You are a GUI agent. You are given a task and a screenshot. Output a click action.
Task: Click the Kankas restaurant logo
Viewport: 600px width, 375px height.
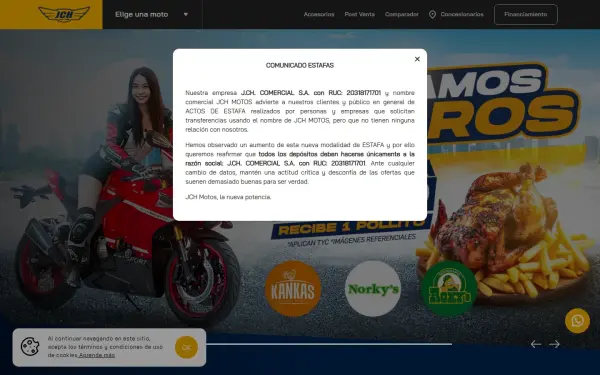(293, 289)
